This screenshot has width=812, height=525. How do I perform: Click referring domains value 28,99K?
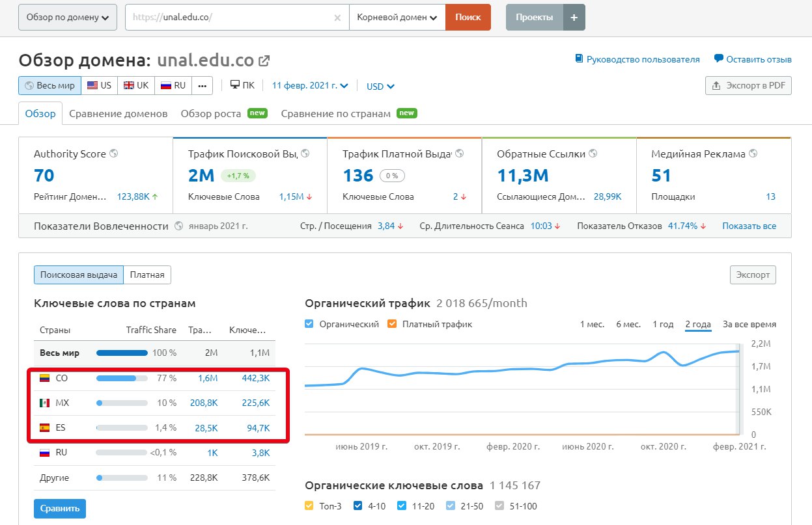(608, 196)
